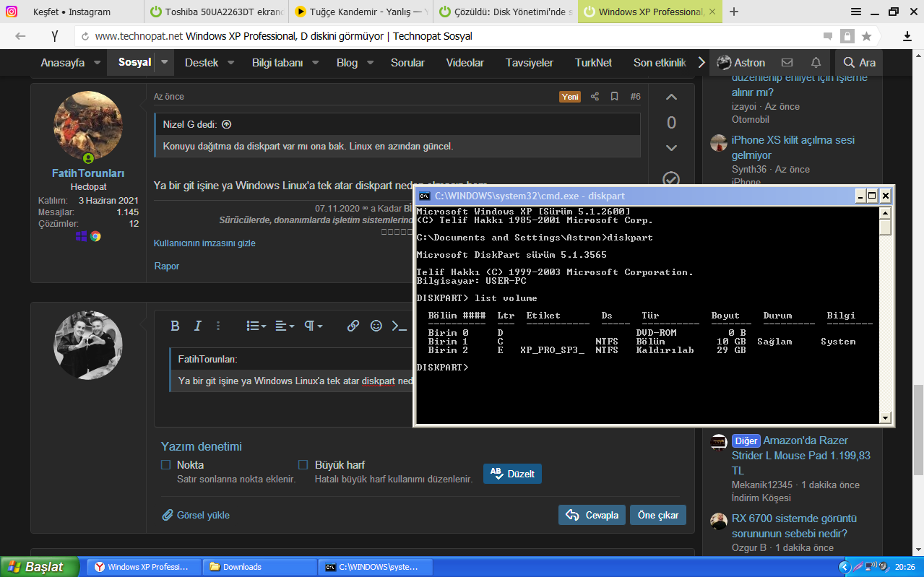Click the Görsel yükle attachment link

click(196, 515)
